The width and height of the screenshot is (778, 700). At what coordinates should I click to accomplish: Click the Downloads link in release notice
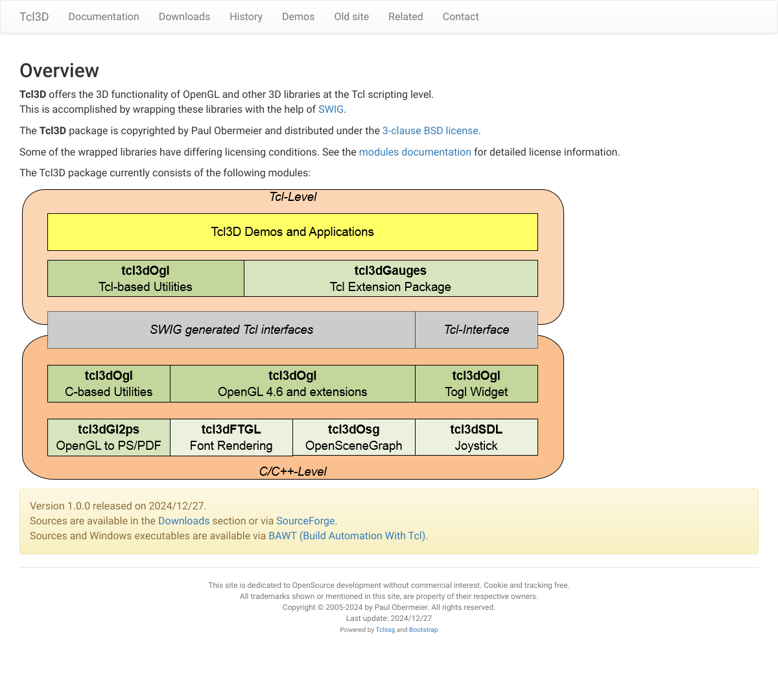183,521
